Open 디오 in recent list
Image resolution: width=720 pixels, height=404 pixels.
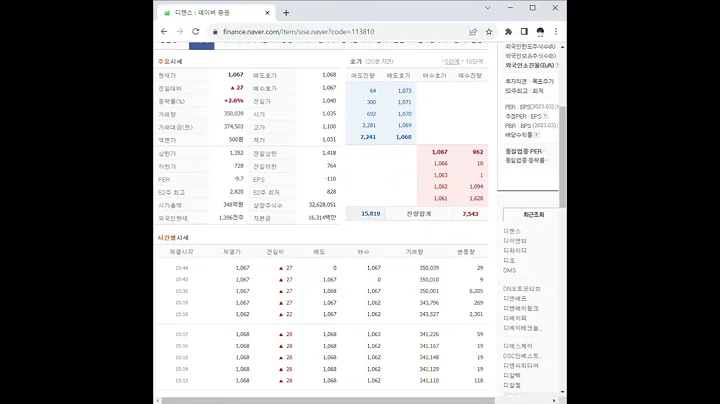tap(509, 260)
